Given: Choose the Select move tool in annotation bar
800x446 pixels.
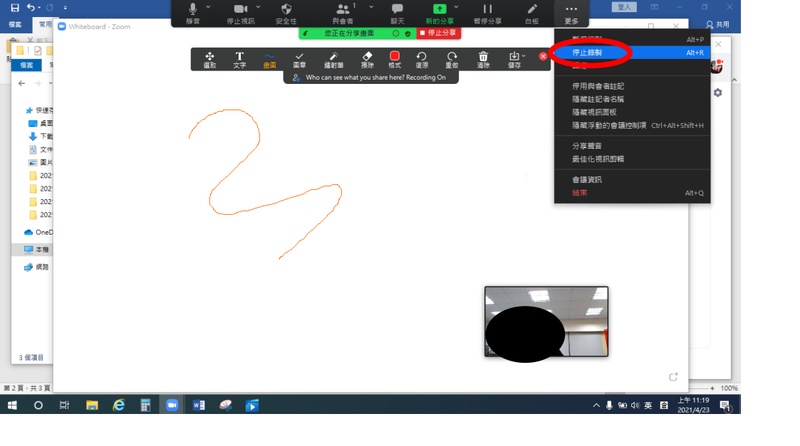Looking at the screenshot, I should 210,59.
